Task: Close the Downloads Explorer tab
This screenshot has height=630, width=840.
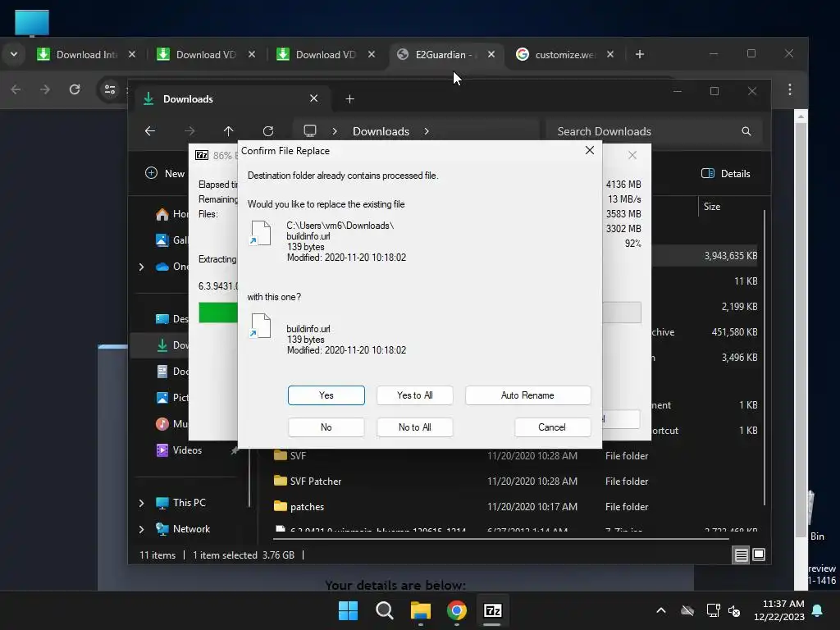Action: [314, 98]
